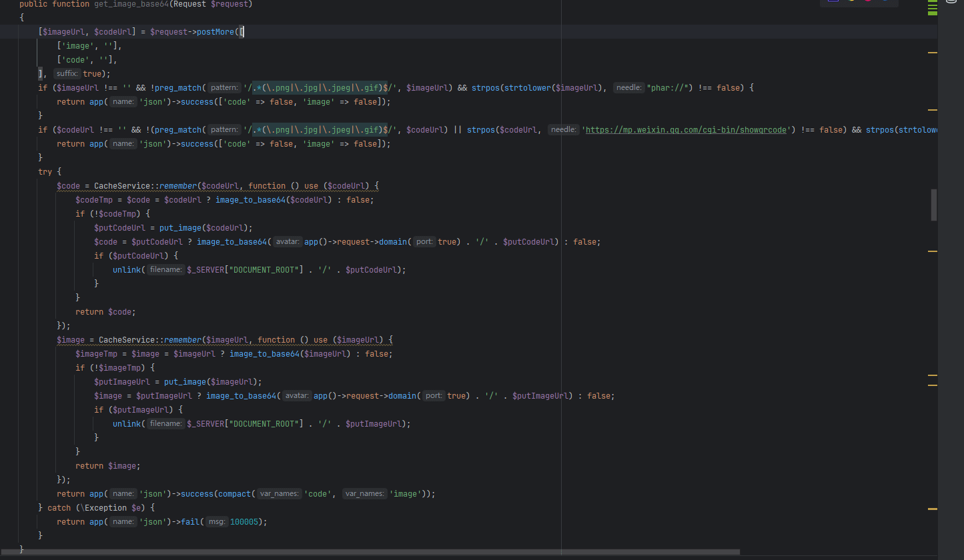Click the if (!$imageTmp) condition
Image resolution: width=964 pixels, height=560 pixels.
(115, 368)
